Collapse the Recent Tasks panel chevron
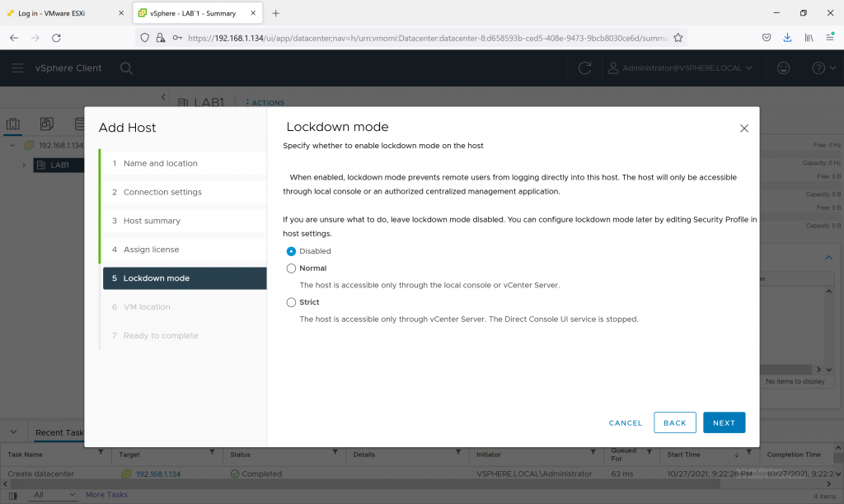844x504 pixels. pyautogui.click(x=13, y=432)
